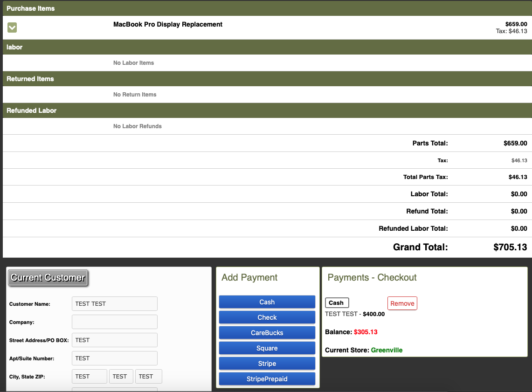Click the MacBook Pro Display Replacement title
532x392 pixels.
tap(168, 24)
